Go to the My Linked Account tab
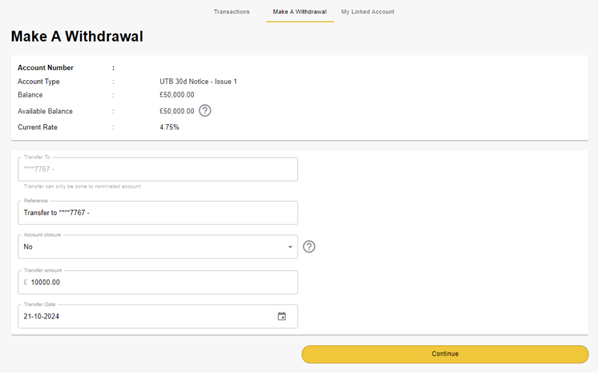 coord(369,12)
